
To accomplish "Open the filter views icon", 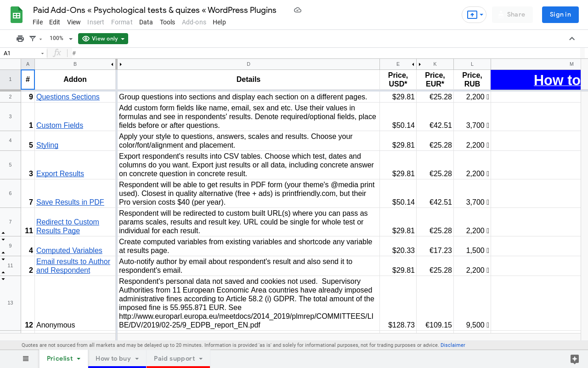I will tap(33, 39).
